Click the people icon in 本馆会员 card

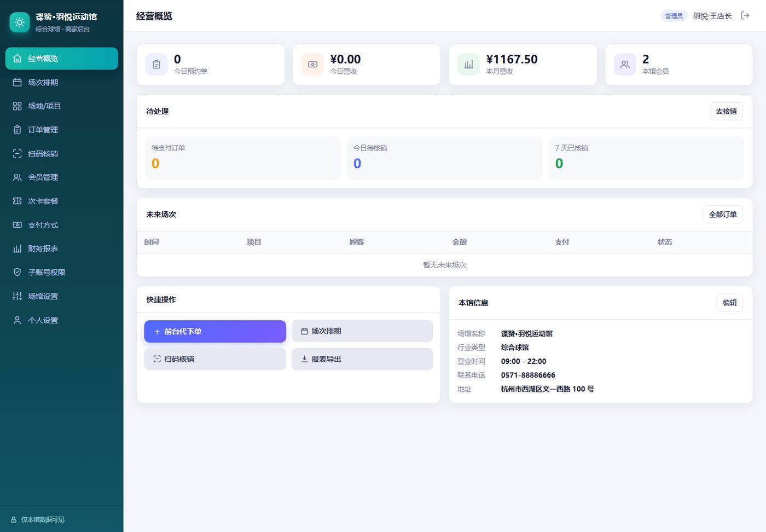[625, 65]
